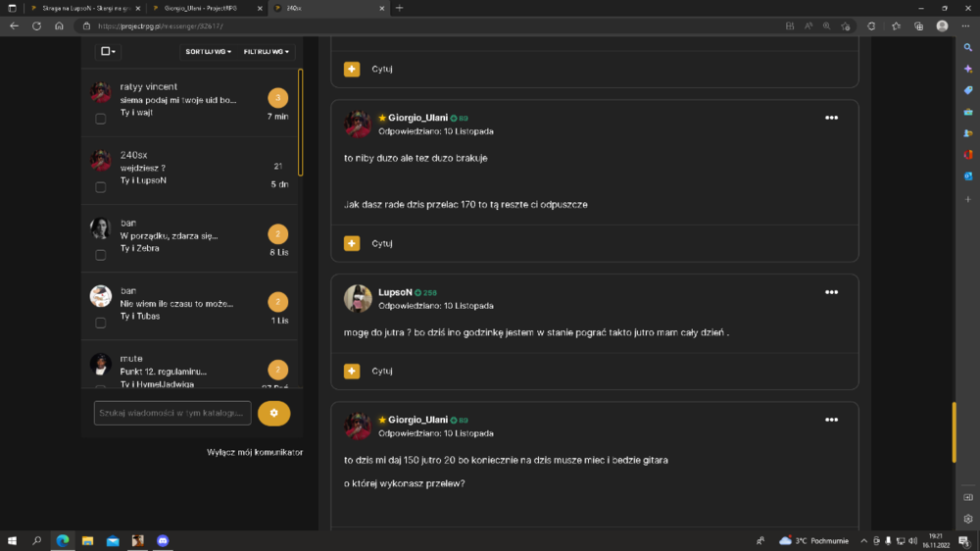The image size is (980, 551).
Task: Open File Explorer from taskbar
Action: (87, 540)
